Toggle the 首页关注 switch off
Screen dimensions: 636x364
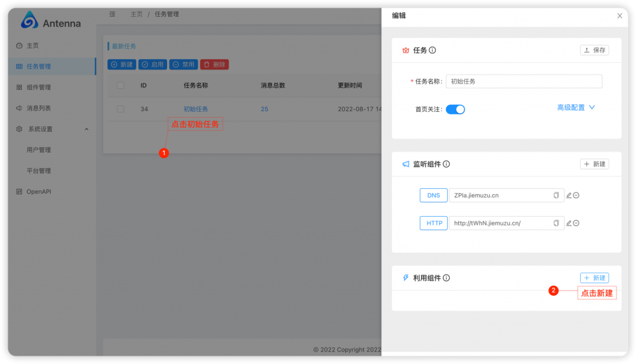click(455, 108)
